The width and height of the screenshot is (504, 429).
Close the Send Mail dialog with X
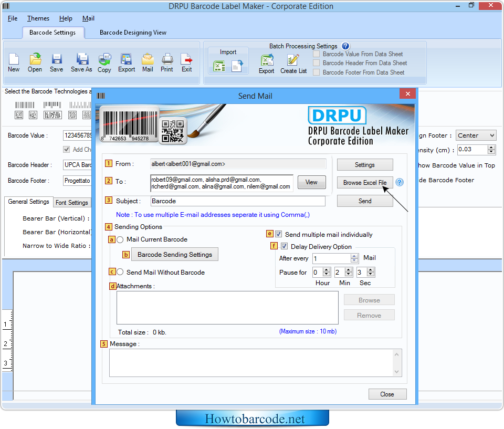click(x=407, y=93)
